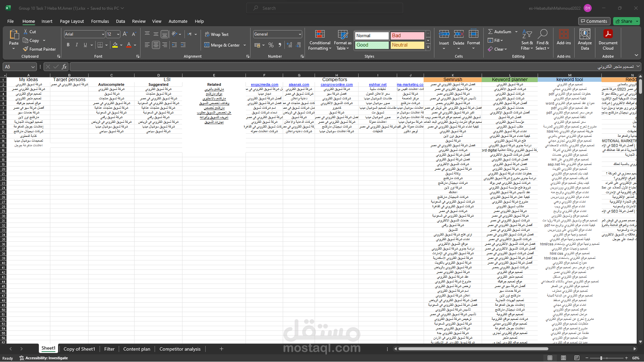Click the Decrease Decimal icon
The width and height of the screenshot is (644, 362).
(x=298, y=45)
